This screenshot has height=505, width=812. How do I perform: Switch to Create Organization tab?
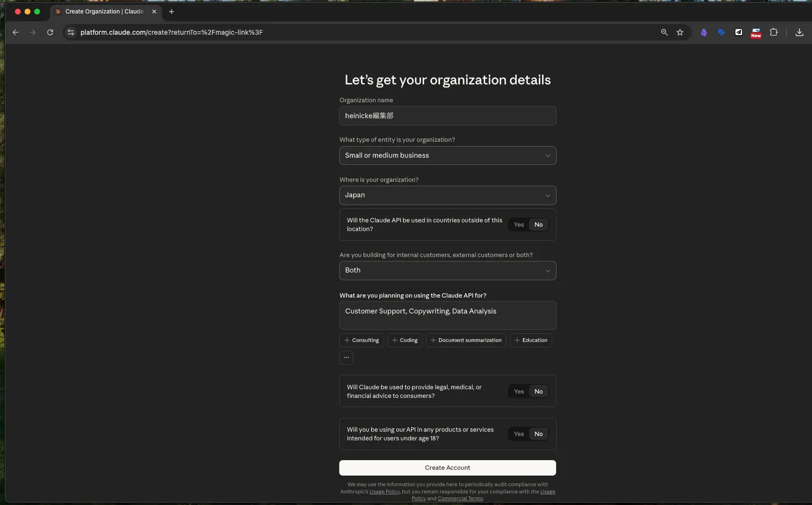[x=105, y=12]
